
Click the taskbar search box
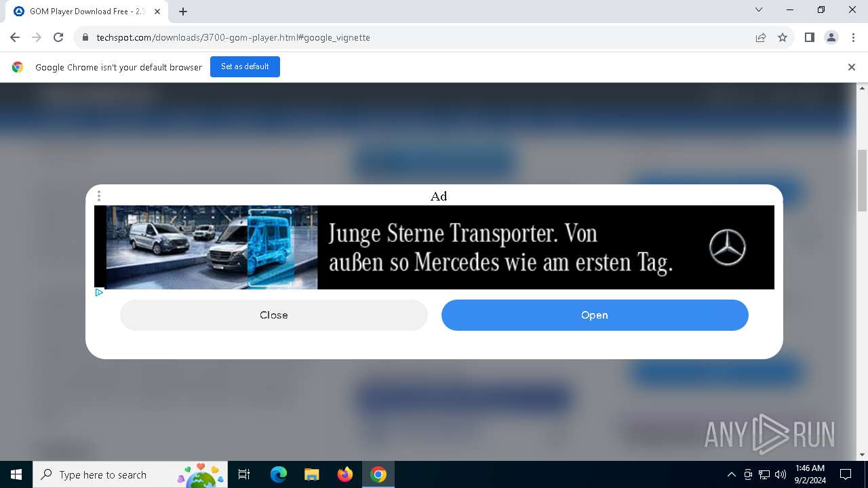pos(130,474)
